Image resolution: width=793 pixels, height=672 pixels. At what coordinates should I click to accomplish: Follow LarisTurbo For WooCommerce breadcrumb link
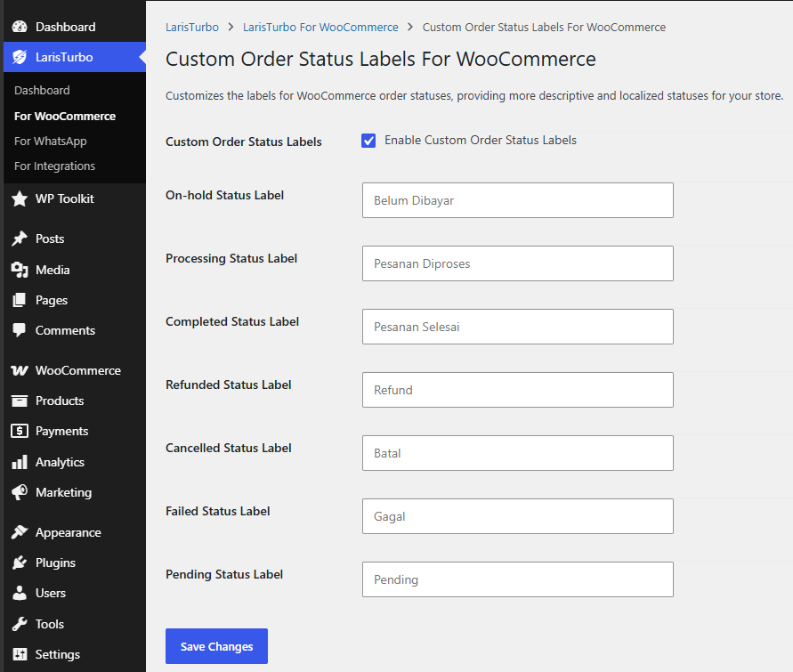[320, 28]
